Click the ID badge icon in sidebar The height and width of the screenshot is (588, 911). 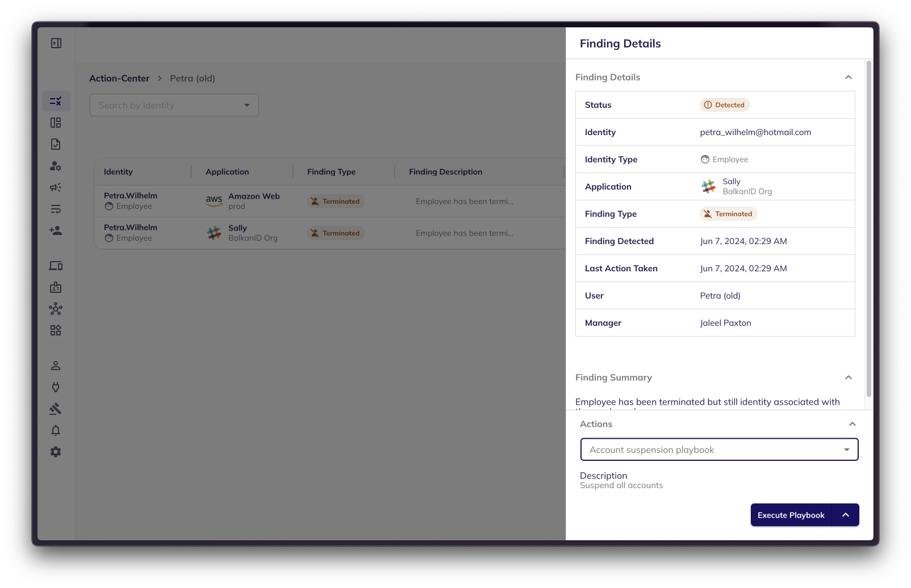tap(56, 287)
